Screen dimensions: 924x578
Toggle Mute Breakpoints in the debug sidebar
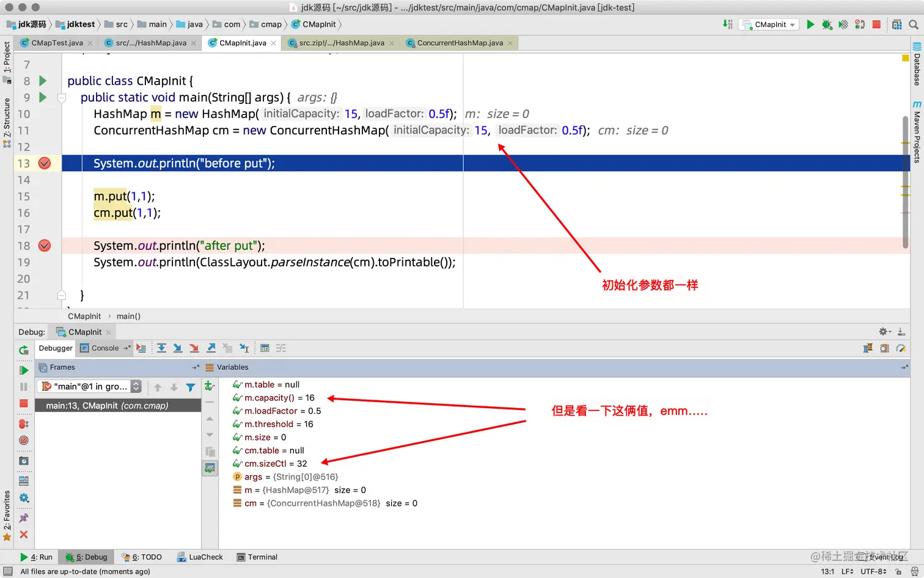(x=24, y=440)
